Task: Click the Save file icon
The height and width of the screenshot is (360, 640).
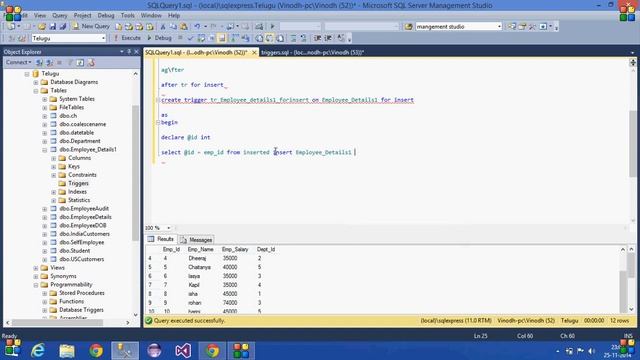Action: (x=53, y=27)
